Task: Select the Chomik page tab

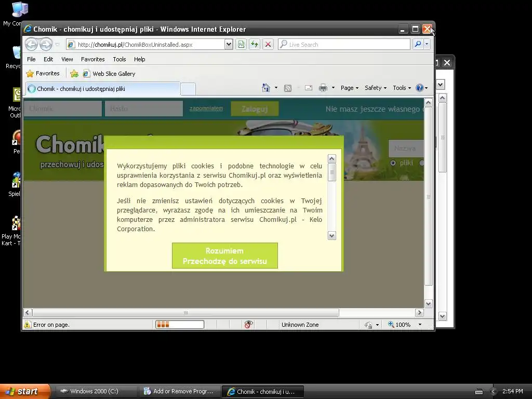Action: click(103, 89)
